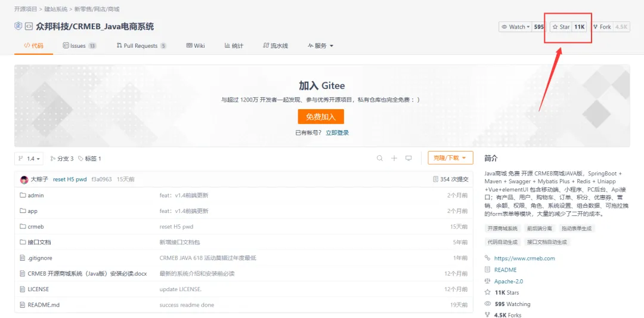Open the Issues tab
This screenshot has width=644, height=318.
coord(80,45)
